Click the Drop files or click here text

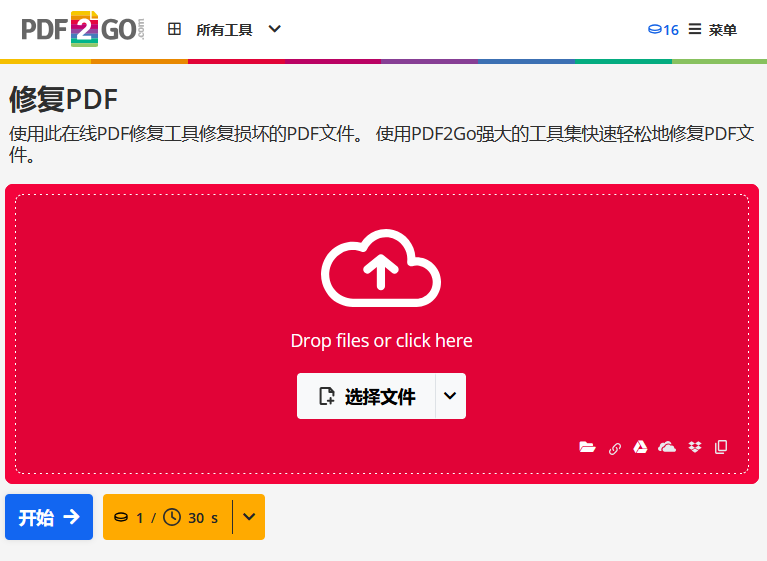[381, 341]
